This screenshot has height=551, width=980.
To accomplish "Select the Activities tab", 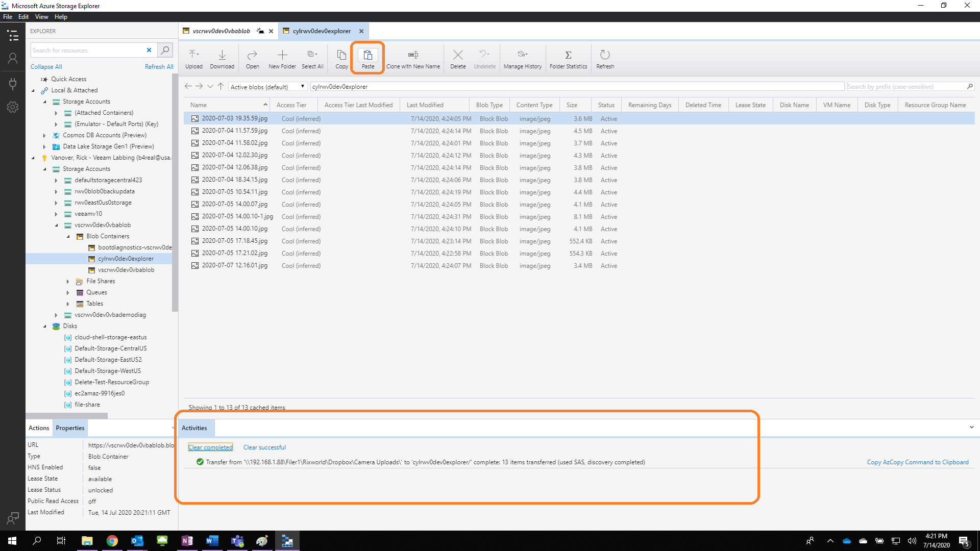I will [194, 428].
